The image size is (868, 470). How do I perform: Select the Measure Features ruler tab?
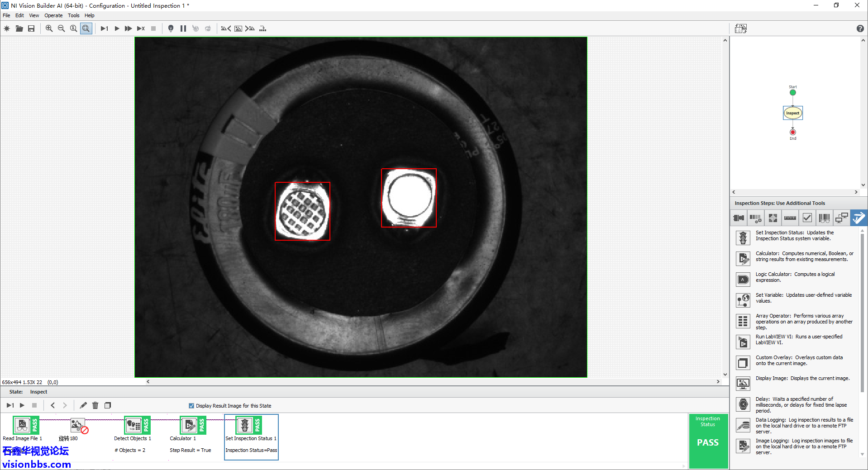tap(790, 218)
